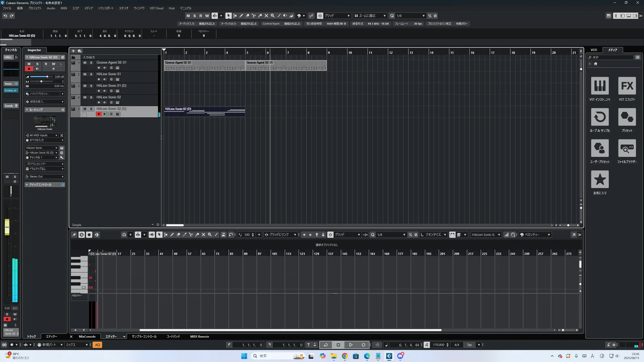
Task: Click the Add Track plus icon
Action: point(73,51)
